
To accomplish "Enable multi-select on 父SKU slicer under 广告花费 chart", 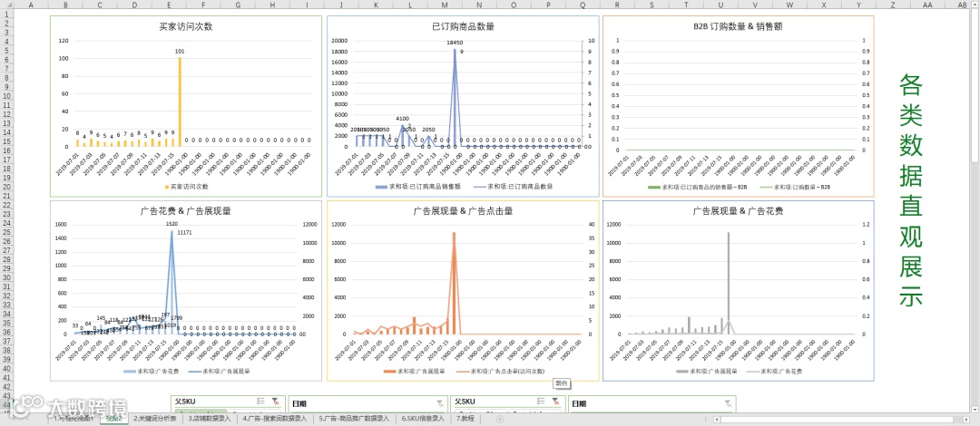I will [262, 402].
